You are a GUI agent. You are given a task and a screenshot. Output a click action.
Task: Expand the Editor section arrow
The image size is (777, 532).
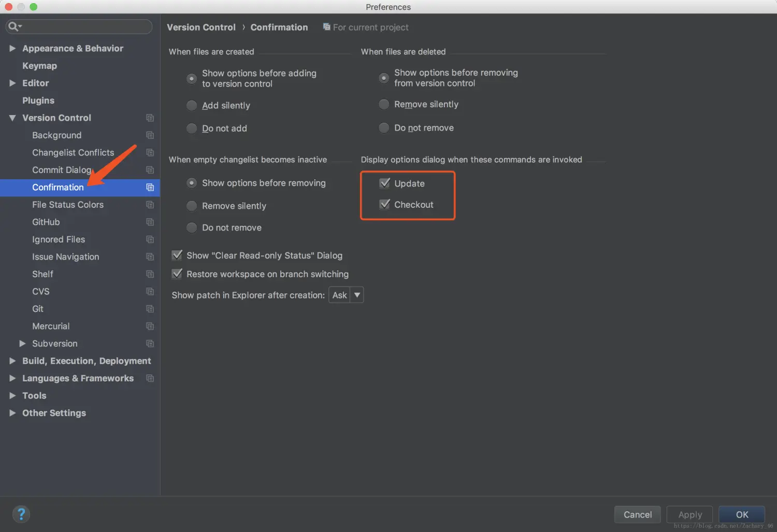(12, 83)
